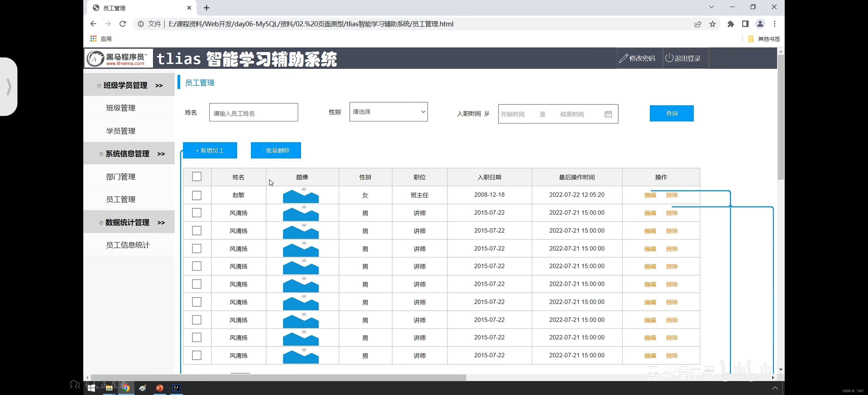868x395 pixels.
Task: Close the 员工管理 browser tab
Action: click(189, 8)
